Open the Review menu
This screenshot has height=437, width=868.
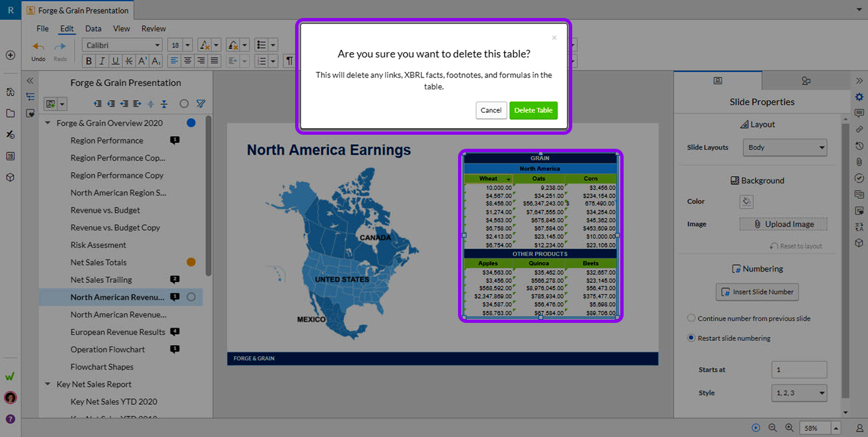coord(154,29)
